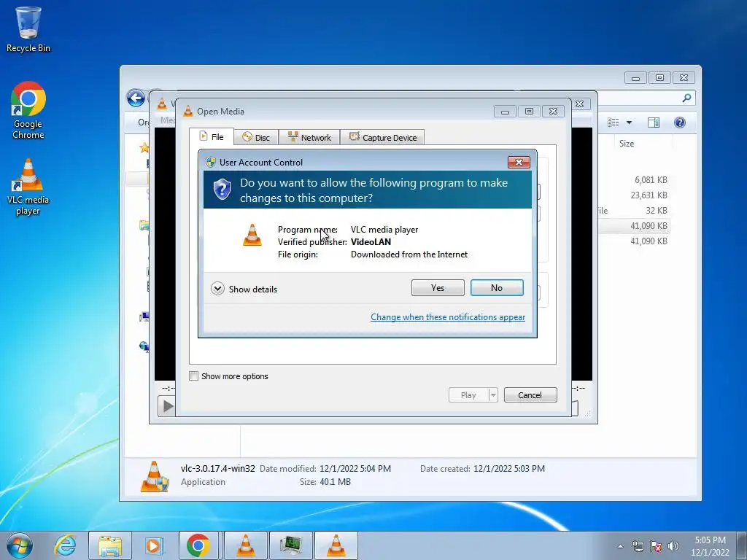Click No in User Account Control

coord(497,287)
